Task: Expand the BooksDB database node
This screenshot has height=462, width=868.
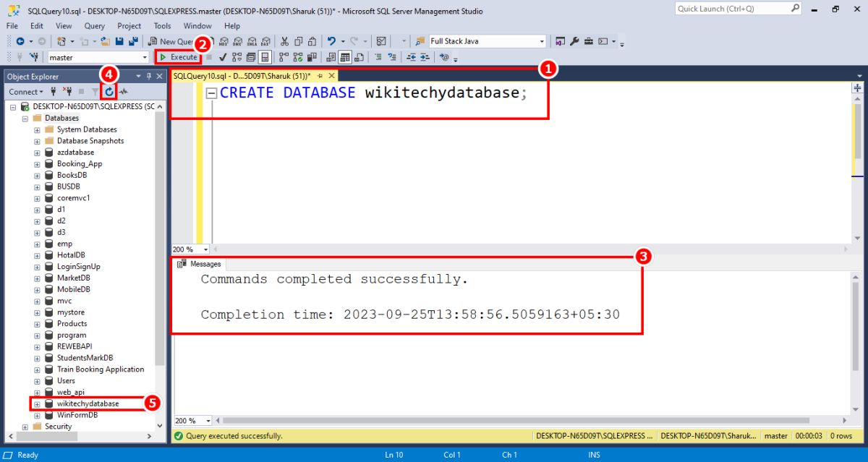Action: click(x=38, y=175)
